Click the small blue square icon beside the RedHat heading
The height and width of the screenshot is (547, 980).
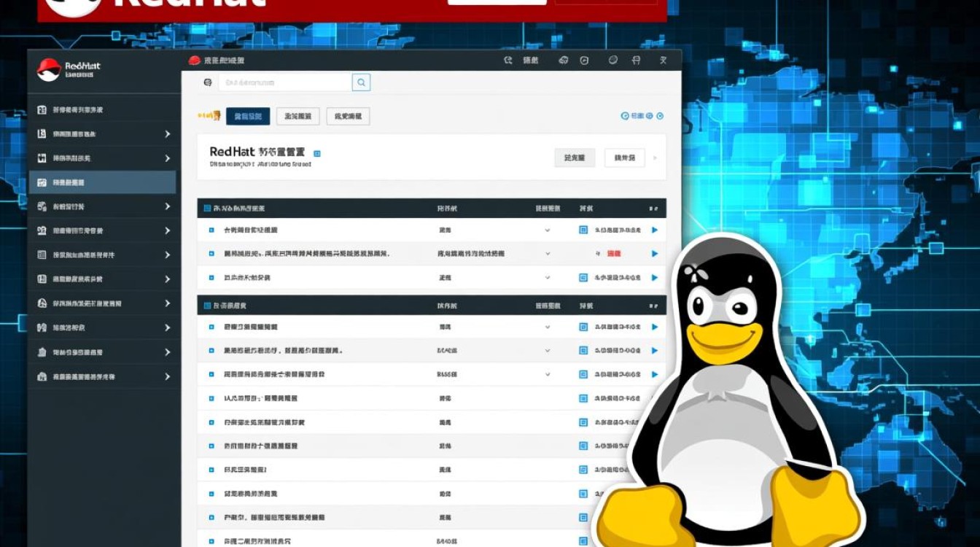pyautogui.click(x=316, y=154)
